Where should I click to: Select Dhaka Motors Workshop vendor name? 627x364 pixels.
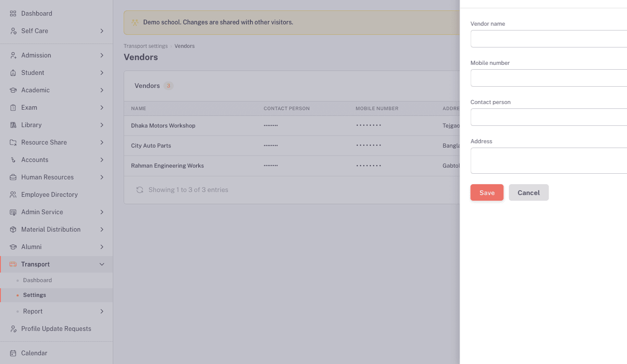[x=163, y=125]
